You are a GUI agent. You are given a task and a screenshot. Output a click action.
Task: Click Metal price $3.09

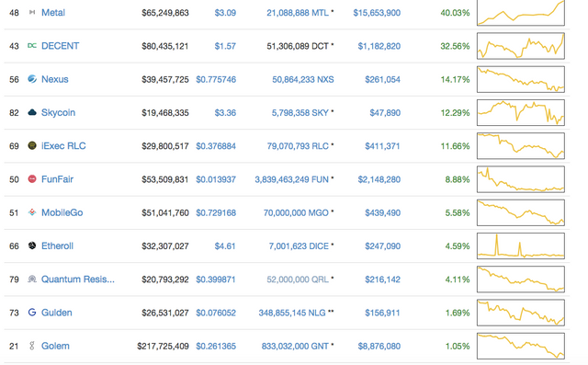[225, 13]
